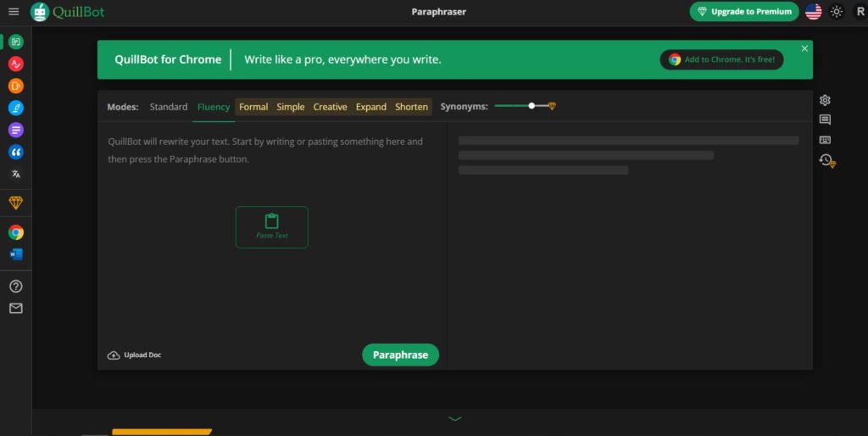Screen dimensions: 868x436
Task: Click Upload Doc
Action: tap(135, 355)
